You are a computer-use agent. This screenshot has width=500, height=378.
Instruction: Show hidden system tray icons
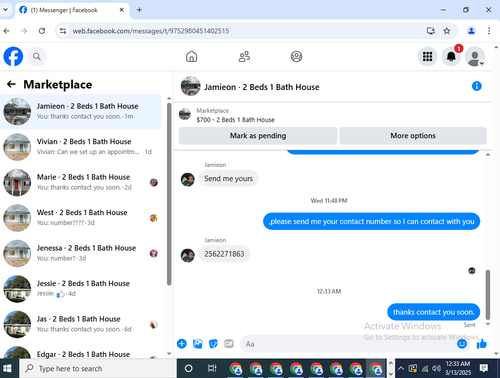pyautogui.click(x=401, y=368)
